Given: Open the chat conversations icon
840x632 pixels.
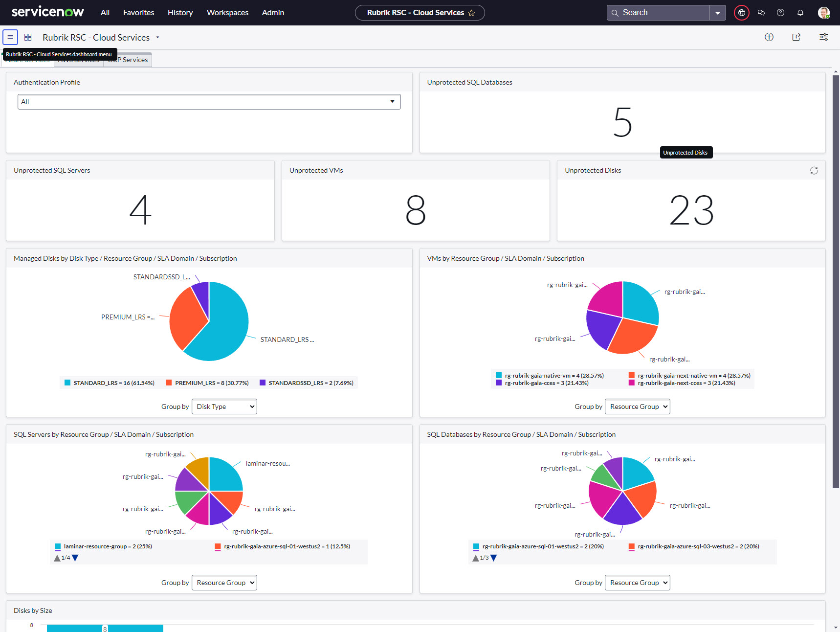Looking at the screenshot, I should coord(761,13).
